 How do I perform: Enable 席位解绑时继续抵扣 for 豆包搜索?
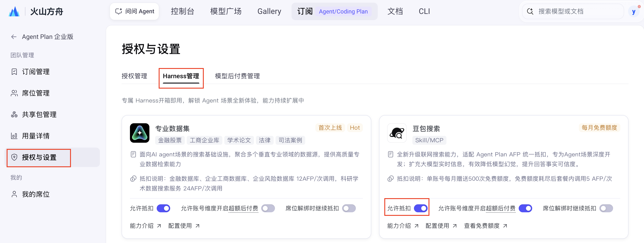(x=606, y=208)
